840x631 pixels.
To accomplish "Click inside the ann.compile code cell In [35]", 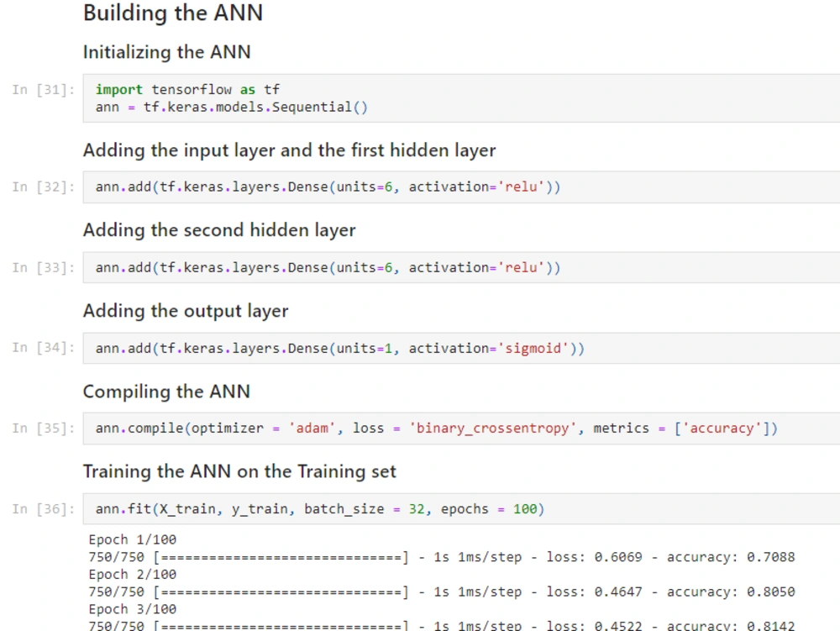I will [461, 429].
